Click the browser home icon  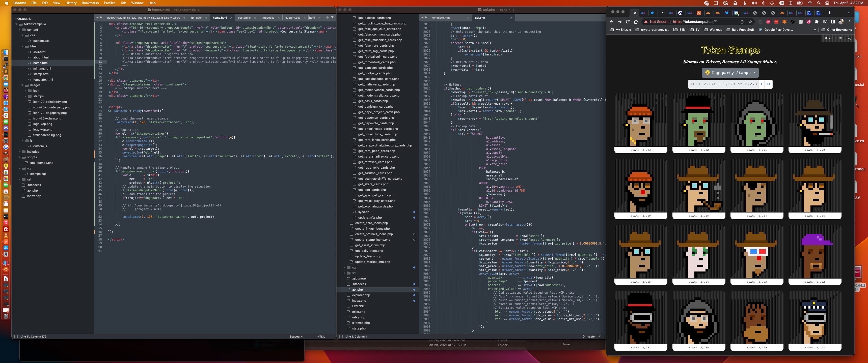pyautogui.click(x=636, y=21)
